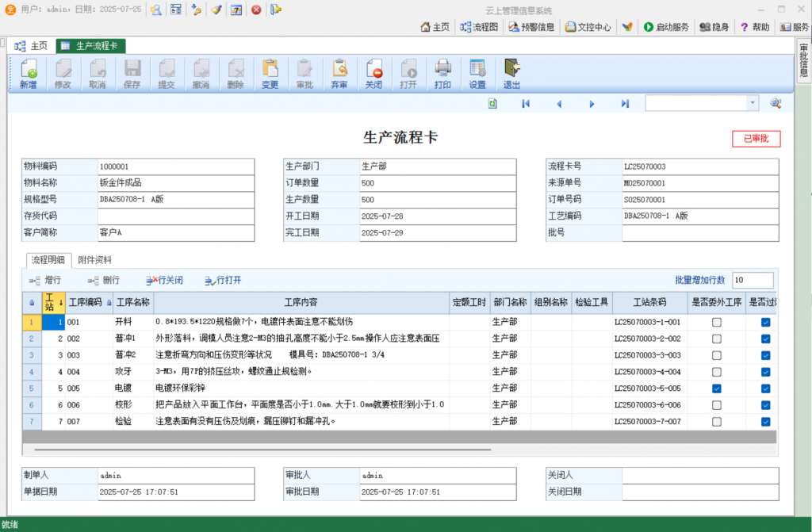
Task: Click the 弃审 (Unapprove) toolbar icon
Action: (339, 74)
